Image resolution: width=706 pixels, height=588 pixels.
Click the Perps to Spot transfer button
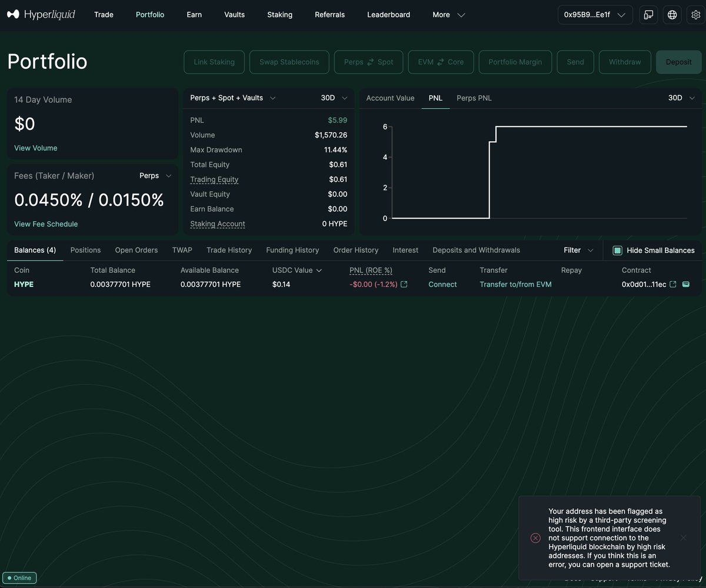click(369, 62)
